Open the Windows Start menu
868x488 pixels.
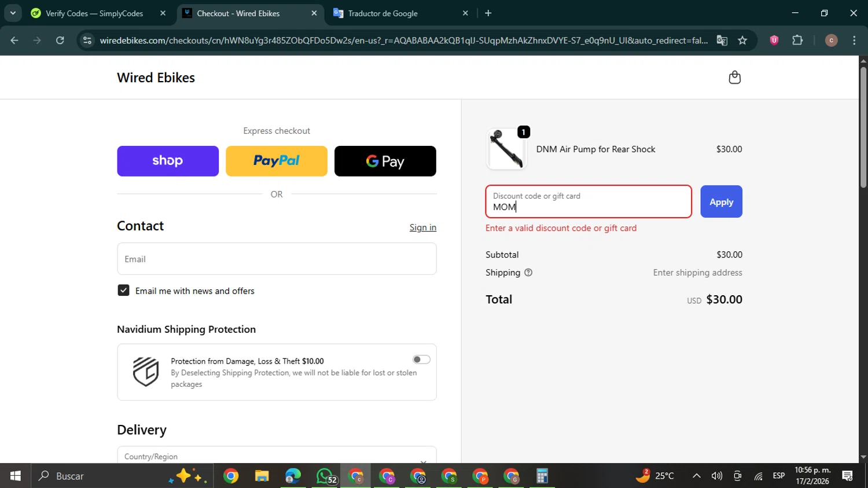tap(16, 476)
